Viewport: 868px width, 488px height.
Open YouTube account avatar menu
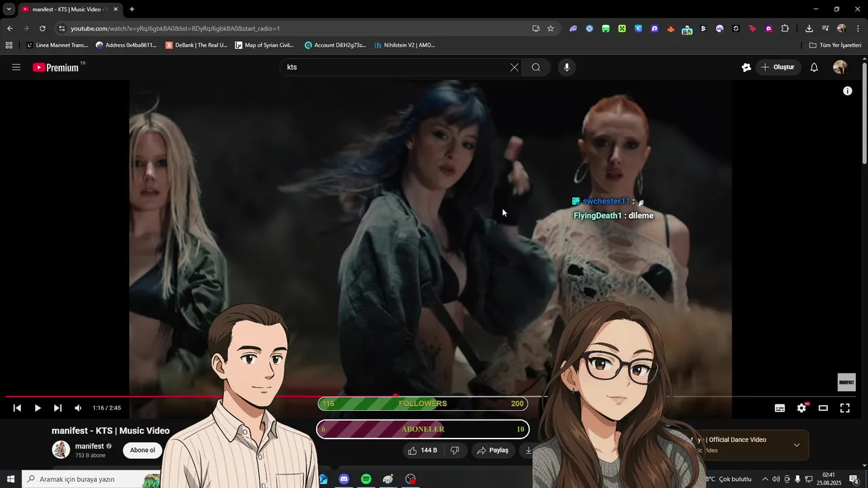(840, 67)
